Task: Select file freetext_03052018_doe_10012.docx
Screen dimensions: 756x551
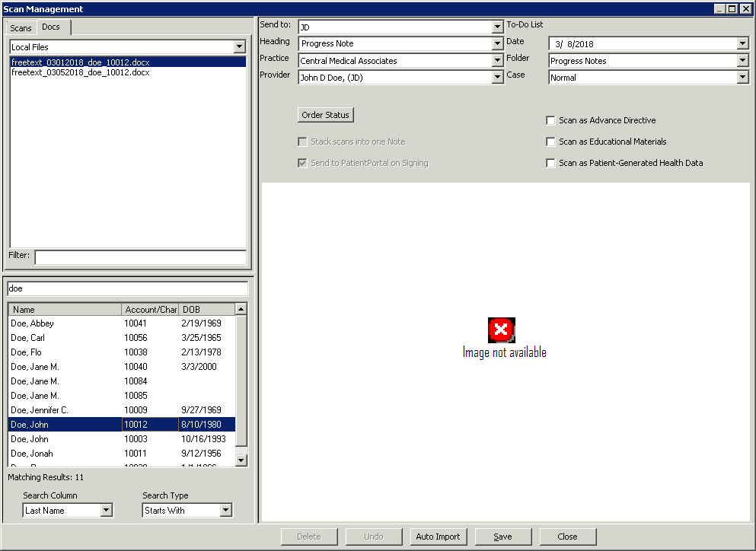Action: click(80, 72)
